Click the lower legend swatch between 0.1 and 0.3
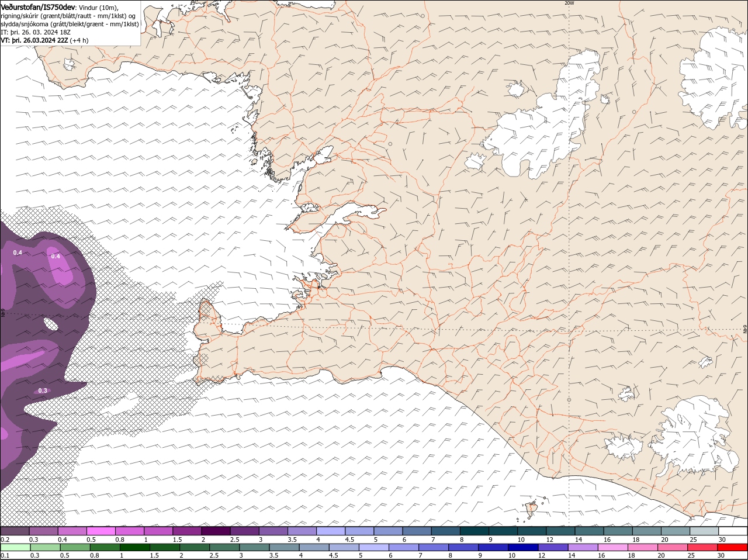Viewport: 748px width, 560px height. 15,547
